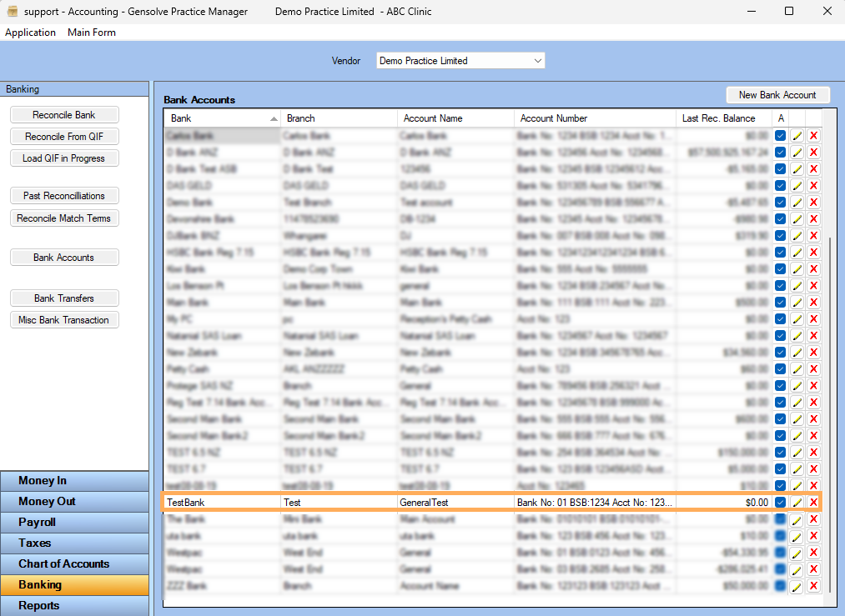Uncheck the New Zebank active checkbox
This screenshot has width=845, height=616.
[x=780, y=352]
